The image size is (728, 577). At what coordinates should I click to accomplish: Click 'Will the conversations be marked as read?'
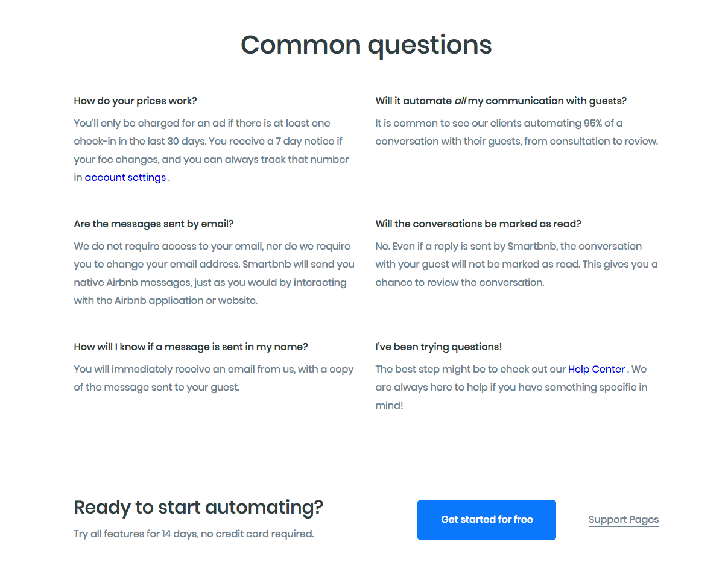point(478,224)
